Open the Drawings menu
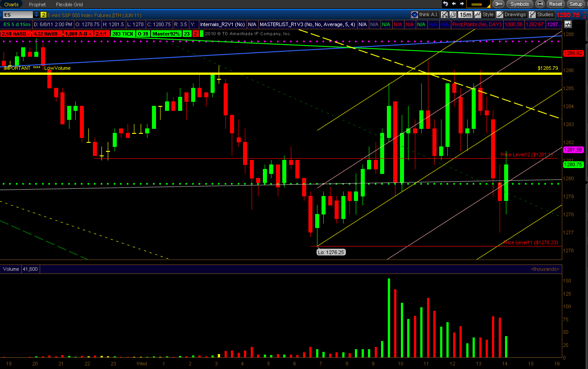 pos(512,14)
